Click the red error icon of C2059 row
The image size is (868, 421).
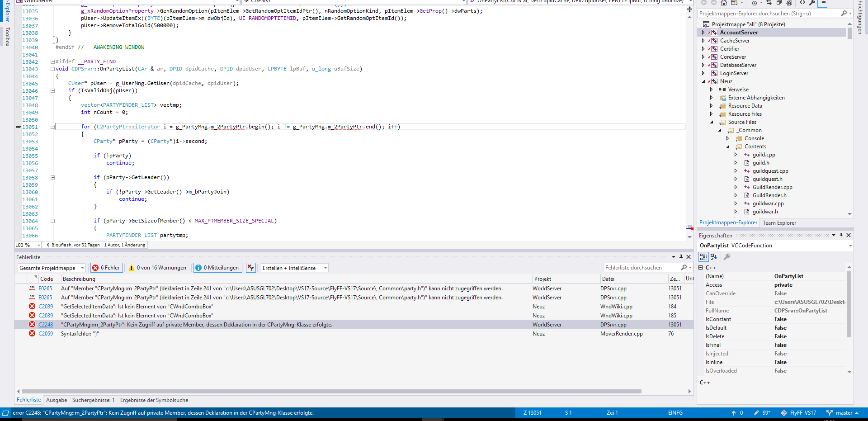pyautogui.click(x=32, y=334)
